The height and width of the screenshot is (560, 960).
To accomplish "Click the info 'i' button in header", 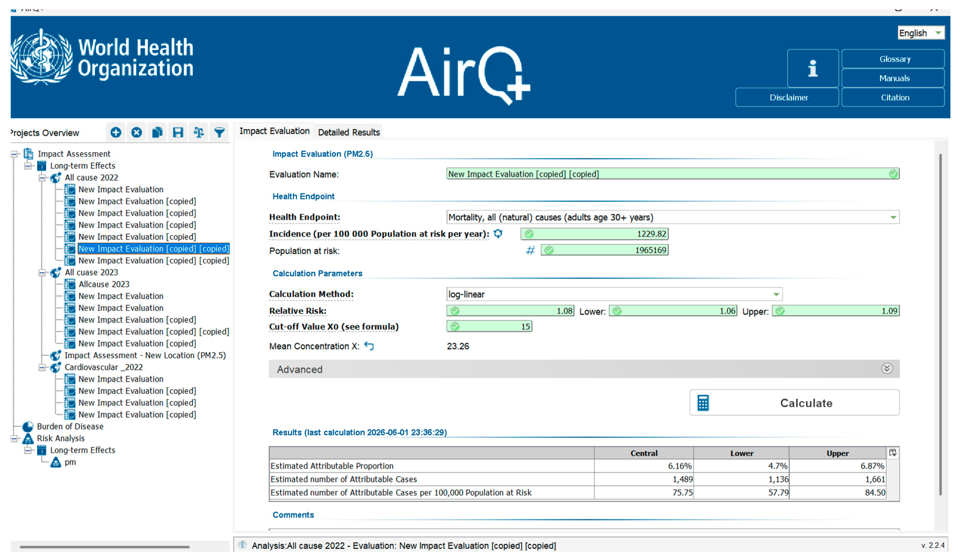I will pyautogui.click(x=813, y=69).
